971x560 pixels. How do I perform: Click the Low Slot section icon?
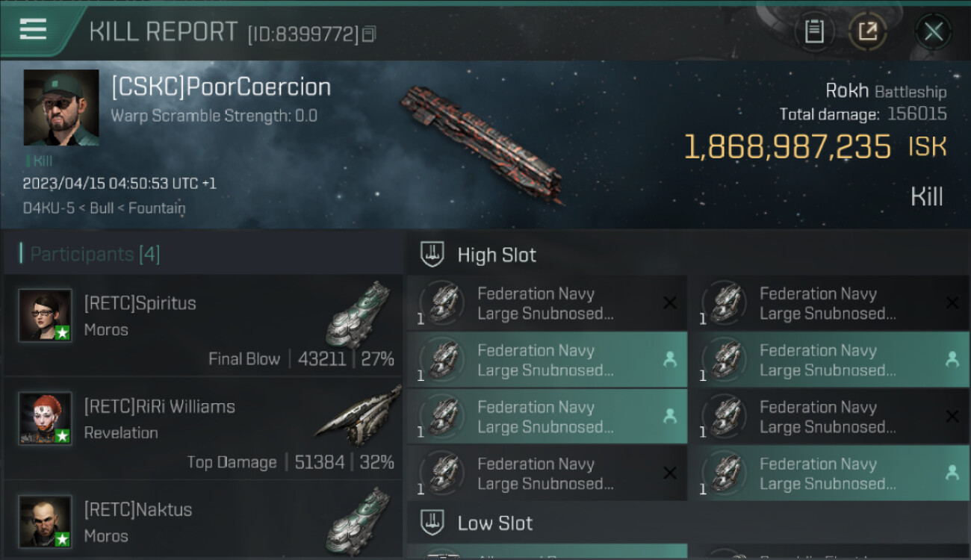(x=433, y=523)
